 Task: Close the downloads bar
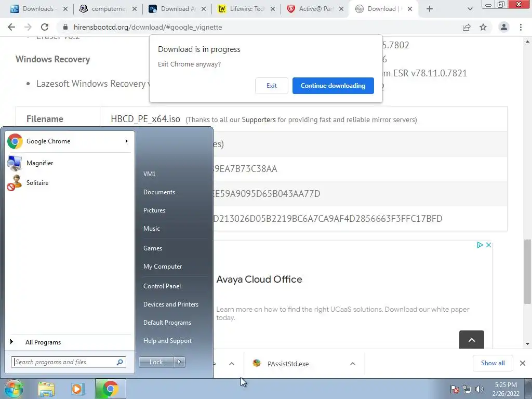coord(523,363)
